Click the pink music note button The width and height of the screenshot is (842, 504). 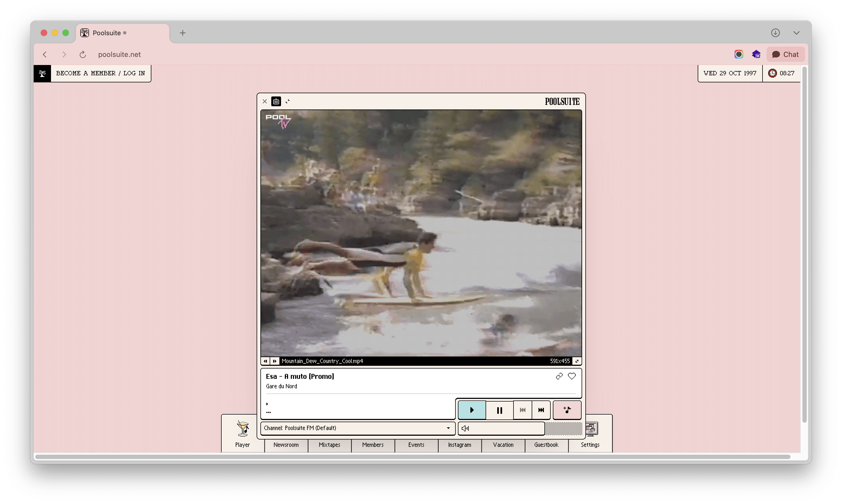tap(567, 410)
